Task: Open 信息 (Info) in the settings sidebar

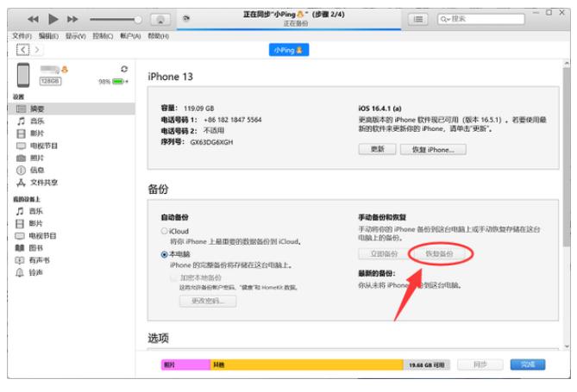Action: pos(36,171)
